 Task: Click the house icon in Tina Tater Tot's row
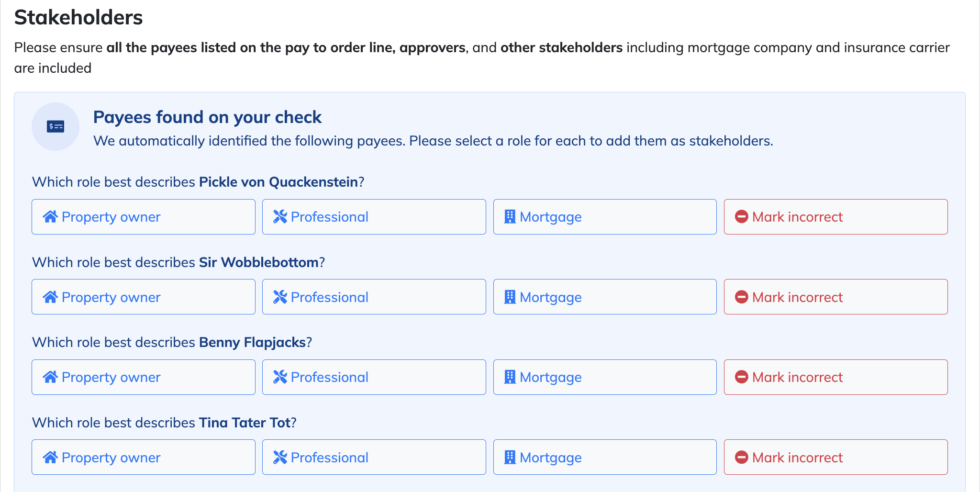coord(50,458)
